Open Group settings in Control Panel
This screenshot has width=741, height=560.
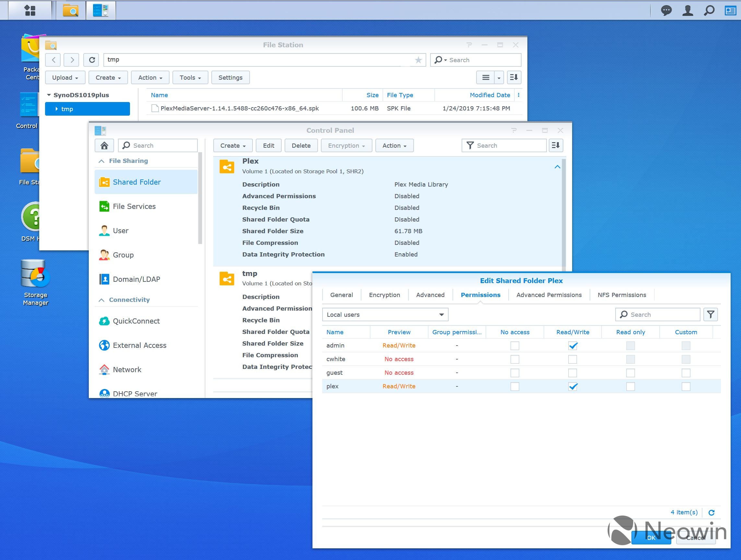(x=146, y=255)
